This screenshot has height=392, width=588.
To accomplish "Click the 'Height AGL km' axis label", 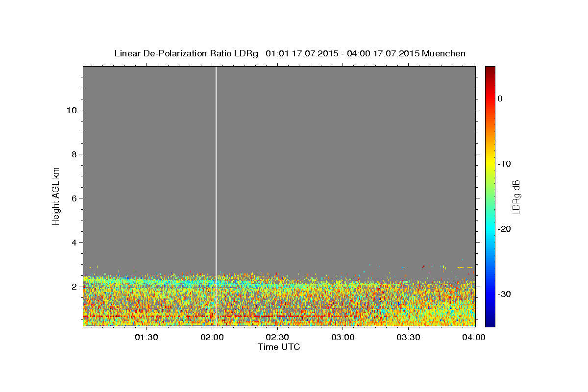I will (x=56, y=196).
